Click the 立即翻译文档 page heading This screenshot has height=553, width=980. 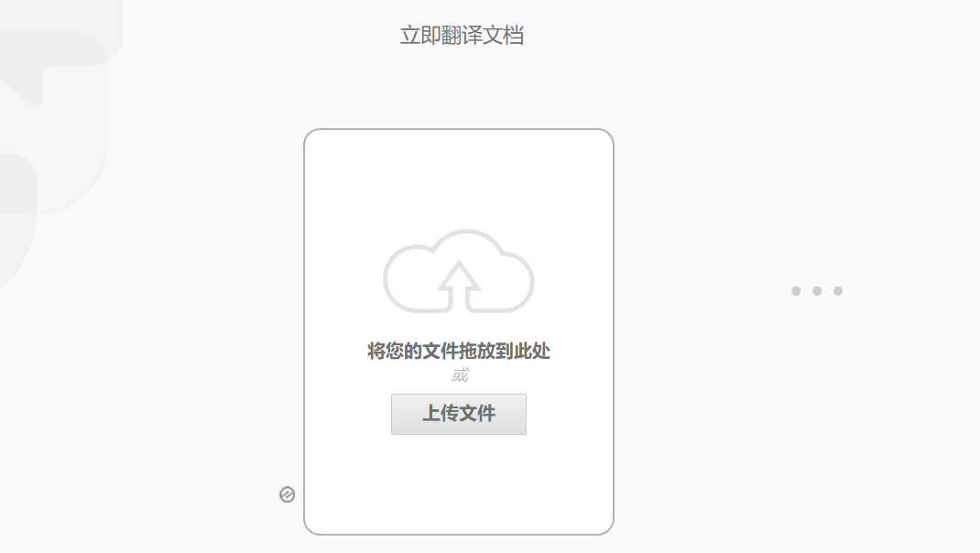(x=462, y=35)
